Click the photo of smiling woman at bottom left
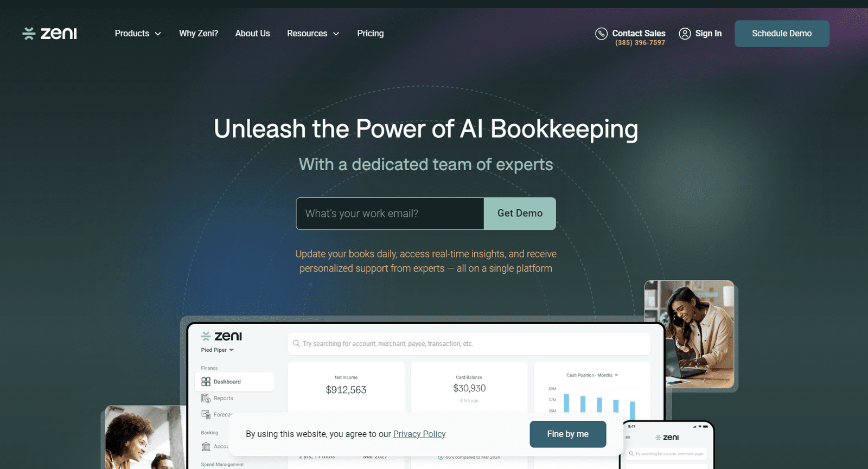This screenshot has width=868, height=469. click(145, 438)
